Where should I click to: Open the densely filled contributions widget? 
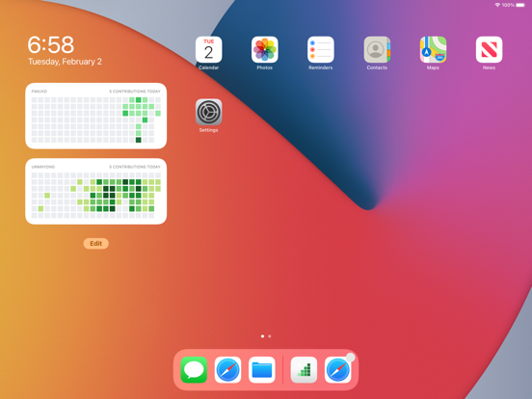pyautogui.click(x=96, y=192)
